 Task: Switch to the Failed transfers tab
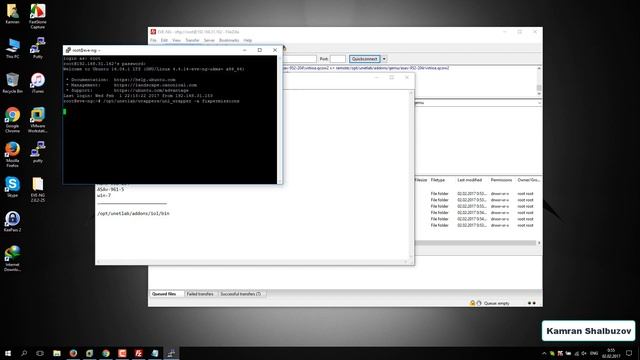(x=200, y=294)
